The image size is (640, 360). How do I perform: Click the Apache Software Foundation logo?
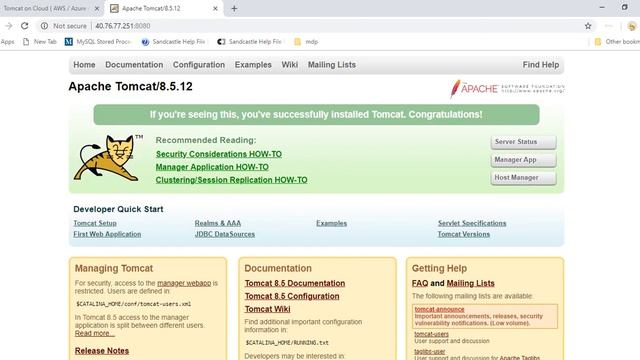pyautogui.click(x=507, y=89)
